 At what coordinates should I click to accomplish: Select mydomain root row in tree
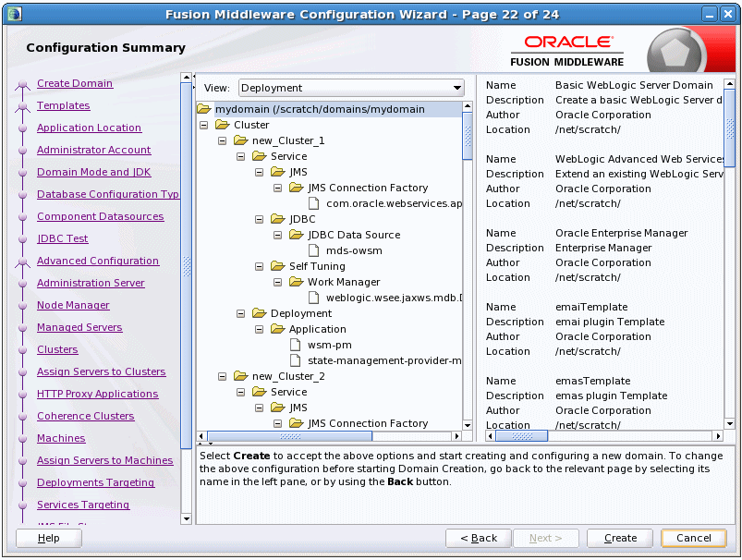coord(329,109)
